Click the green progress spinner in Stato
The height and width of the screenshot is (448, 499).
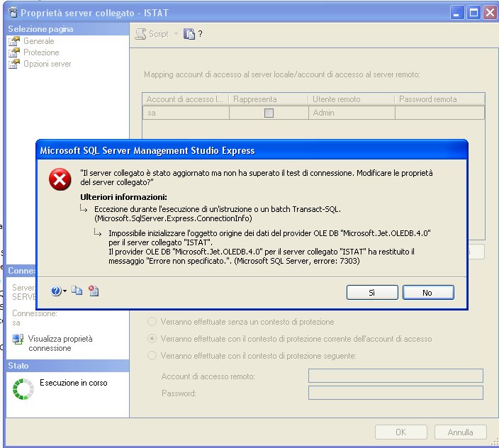(x=23, y=389)
